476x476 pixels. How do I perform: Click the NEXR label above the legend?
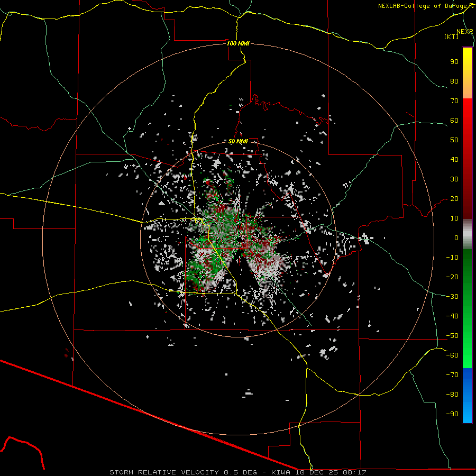[x=464, y=32]
